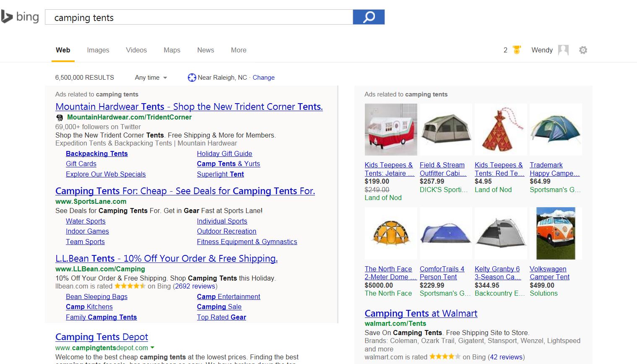The width and height of the screenshot is (637, 364).
Task: Open the More menu
Action: click(239, 50)
